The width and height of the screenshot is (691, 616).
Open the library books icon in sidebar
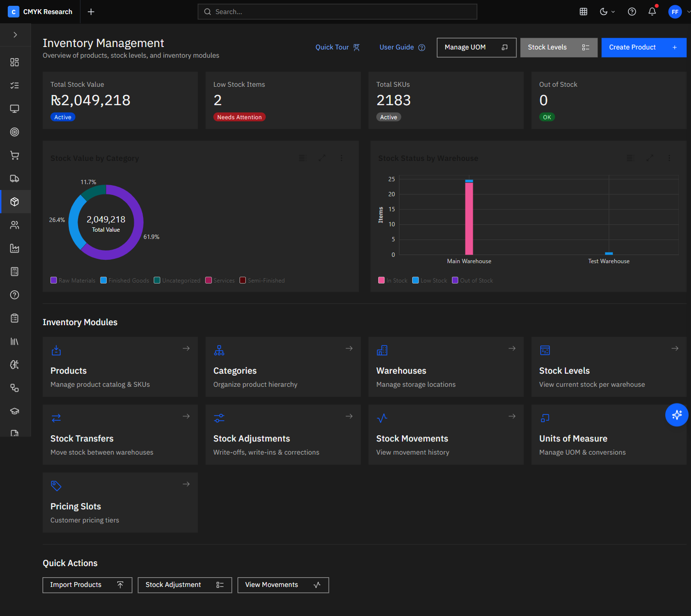(15, 341)
